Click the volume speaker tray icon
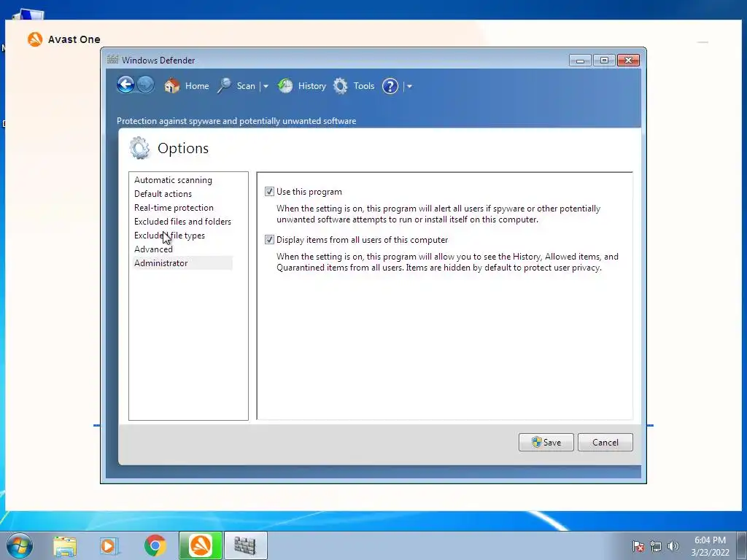This screenshot has height=560, width=747. (673, 546)
